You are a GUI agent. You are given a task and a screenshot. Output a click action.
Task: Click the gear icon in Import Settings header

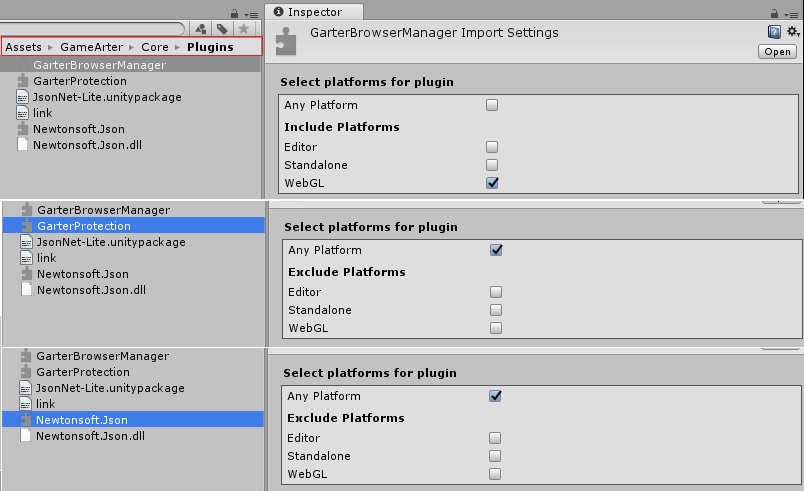click(792, 33)
